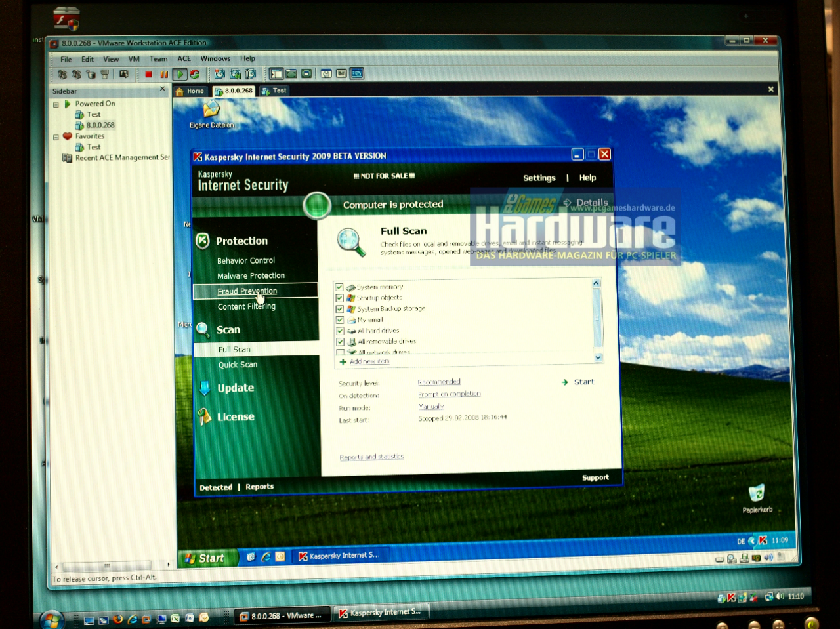Image resolution: width=840 pixels, height=629 pixels.
Task: Click the Revert to snapshot icon
Action: click(x=235, y=74)
